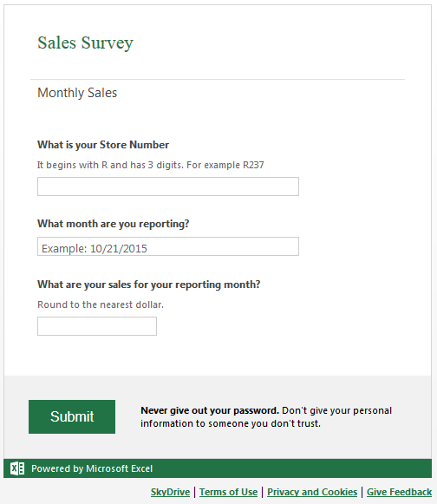The image size is (437, 504).
Task: Click the Excel logo icon in footer
Action: [17, 468]
